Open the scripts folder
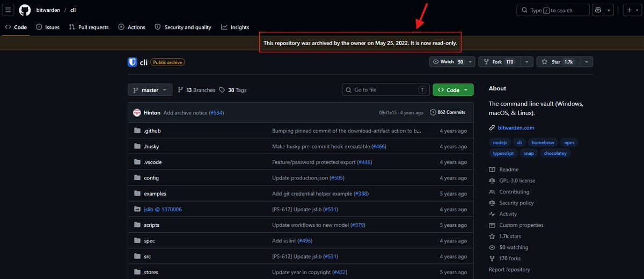This screenshot has height=279, width=644. pos(151,225)
